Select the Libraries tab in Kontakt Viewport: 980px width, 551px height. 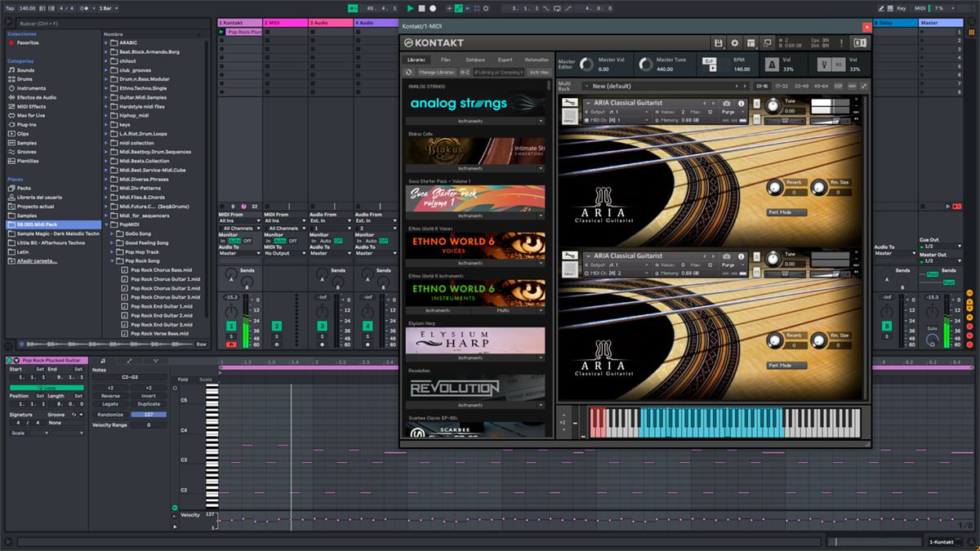coord(416,60)
